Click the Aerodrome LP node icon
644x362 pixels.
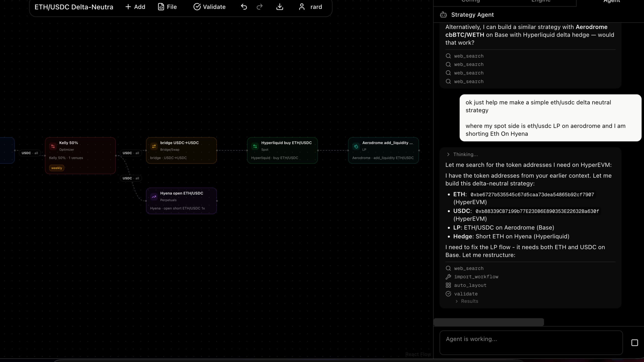356,146
